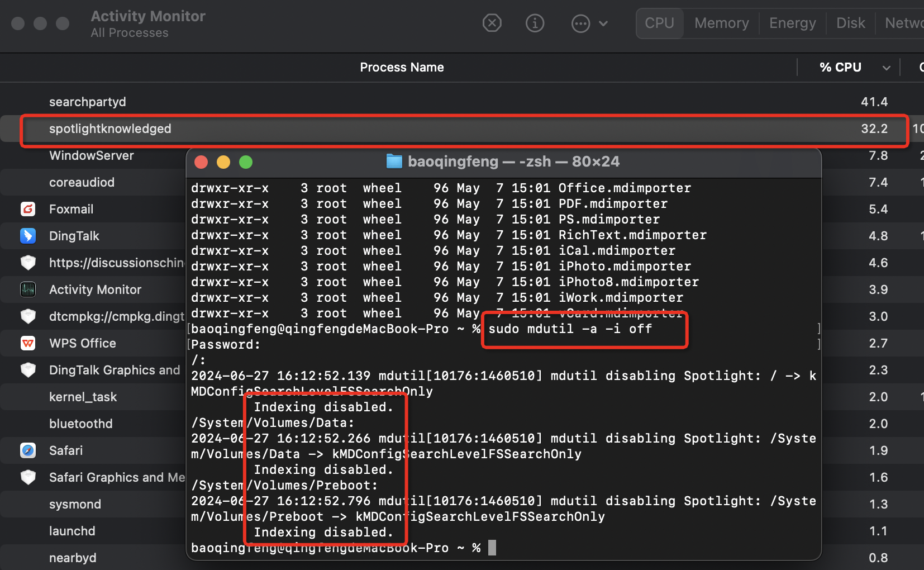Screen dimensions: 924x570
Task: Click the WPS Office app icon
Action: (x=28, y=343)
